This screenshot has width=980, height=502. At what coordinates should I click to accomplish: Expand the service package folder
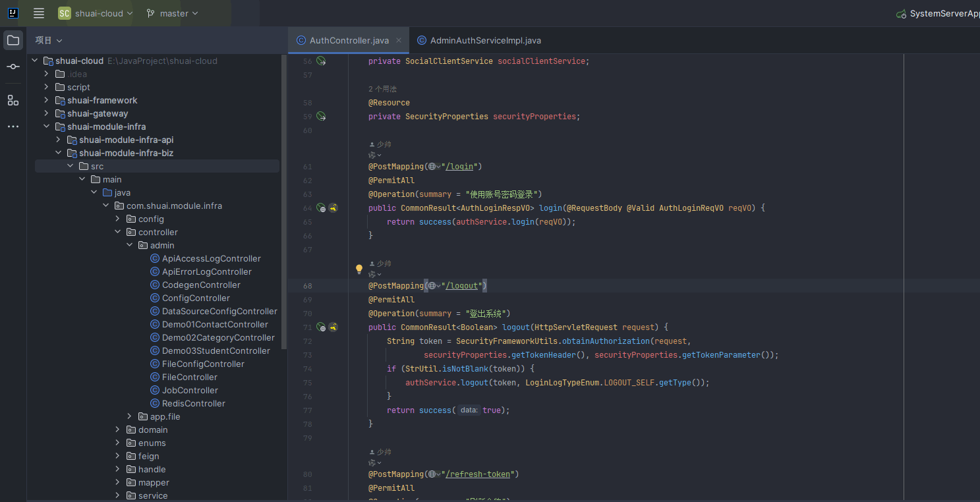click(x=118, y=495)
